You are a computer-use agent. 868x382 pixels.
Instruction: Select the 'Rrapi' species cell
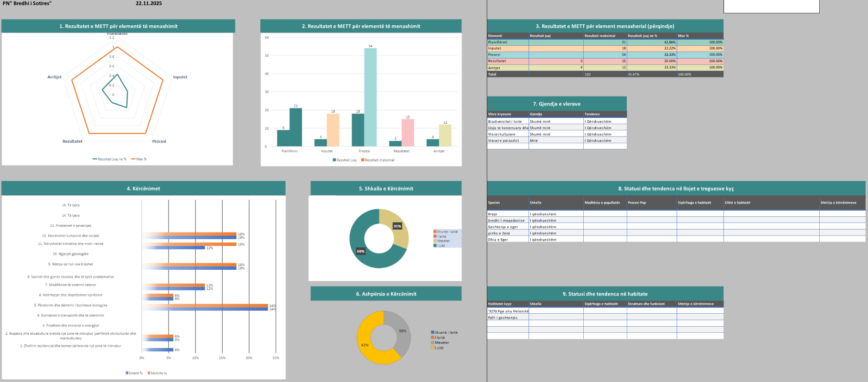(x=507, y=214)
